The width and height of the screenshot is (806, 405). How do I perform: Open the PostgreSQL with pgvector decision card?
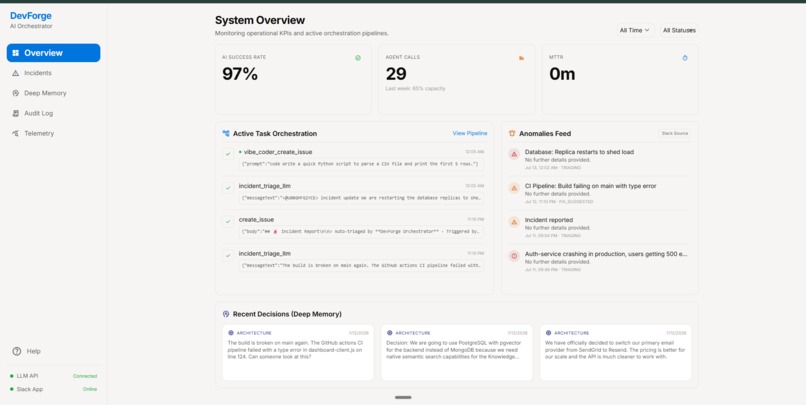pyautogui.click(x=456, y=352)
